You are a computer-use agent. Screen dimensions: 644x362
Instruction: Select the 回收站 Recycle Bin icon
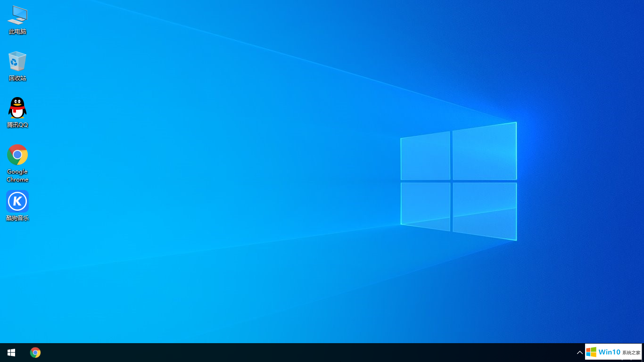coord(17,62)
